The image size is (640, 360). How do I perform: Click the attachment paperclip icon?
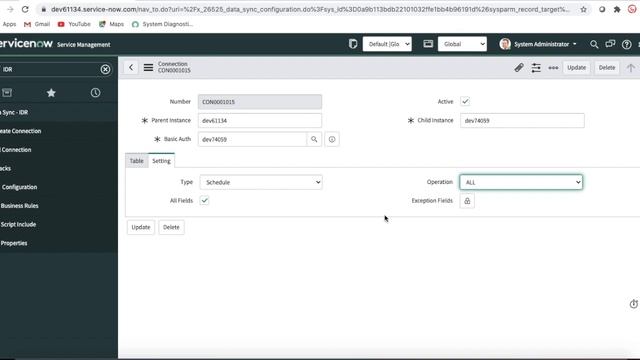click(x=519, y=67)
